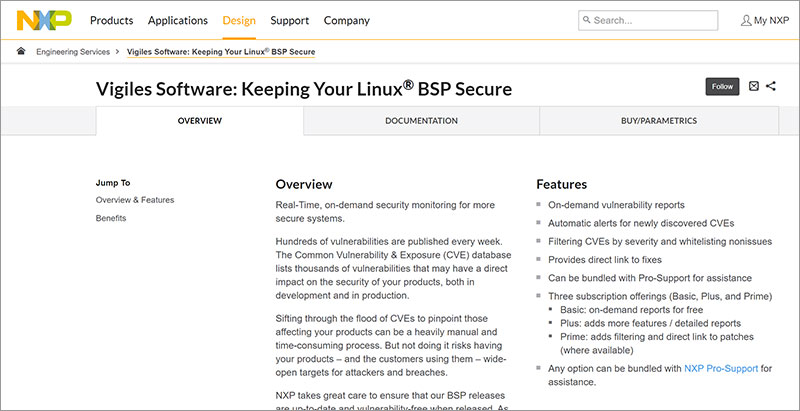This screenshot has height=411, width=800.
Task: Open the Support menu
Action: point(290,20)
